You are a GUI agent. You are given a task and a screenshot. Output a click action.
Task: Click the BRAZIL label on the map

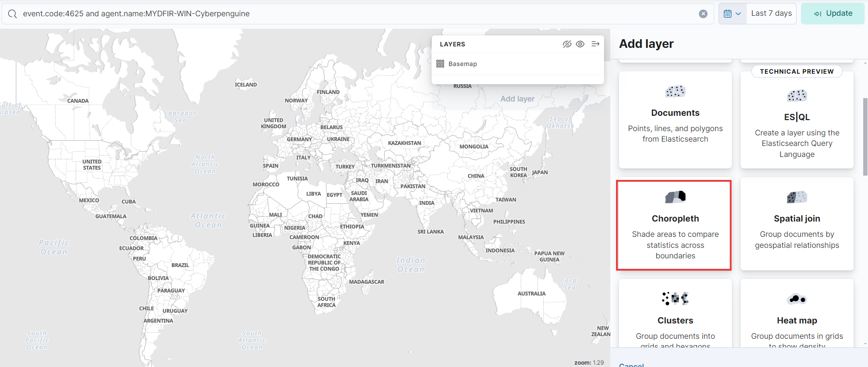click(x=180, y=265)
